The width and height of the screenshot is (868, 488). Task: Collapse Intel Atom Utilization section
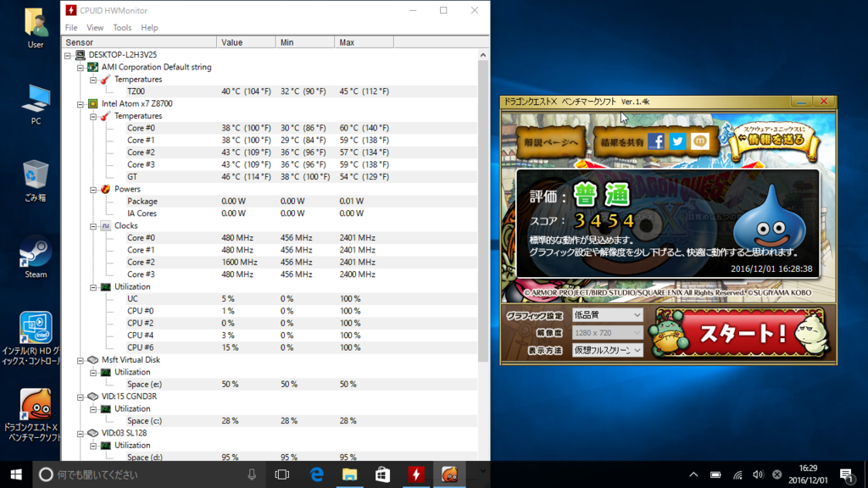[x=93, y=286]
